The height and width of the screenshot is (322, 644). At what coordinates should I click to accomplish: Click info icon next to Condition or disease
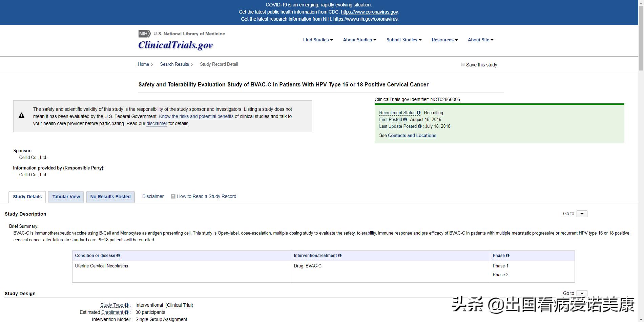pos(118,256)
